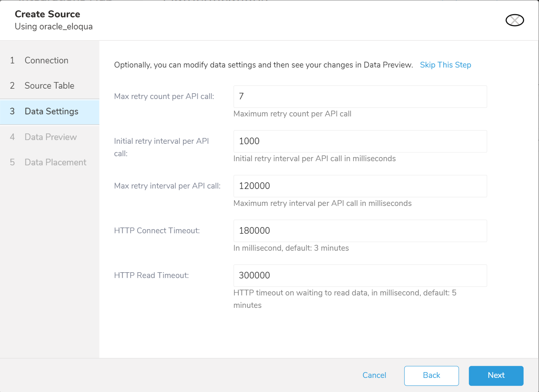
Task: Click the Initial retry interval field containing 1000
Action: pyautogui.click(x=360, y=141)
